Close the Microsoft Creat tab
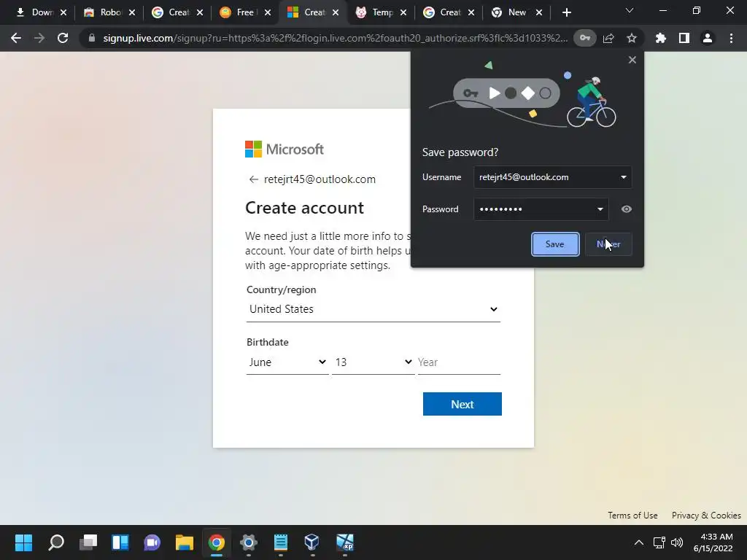 pyautogui.click(x=336, y=12)
